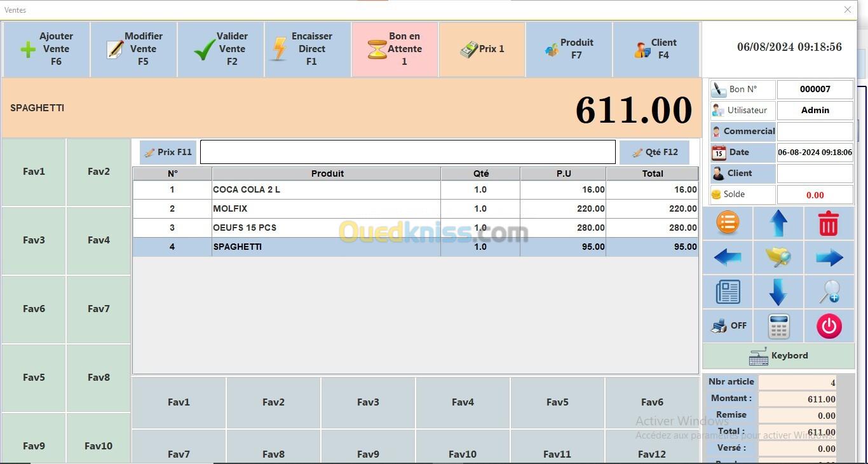Click the Ajouter Vente F6 button
The image size is (868, 464).
[x=46, y=50]
